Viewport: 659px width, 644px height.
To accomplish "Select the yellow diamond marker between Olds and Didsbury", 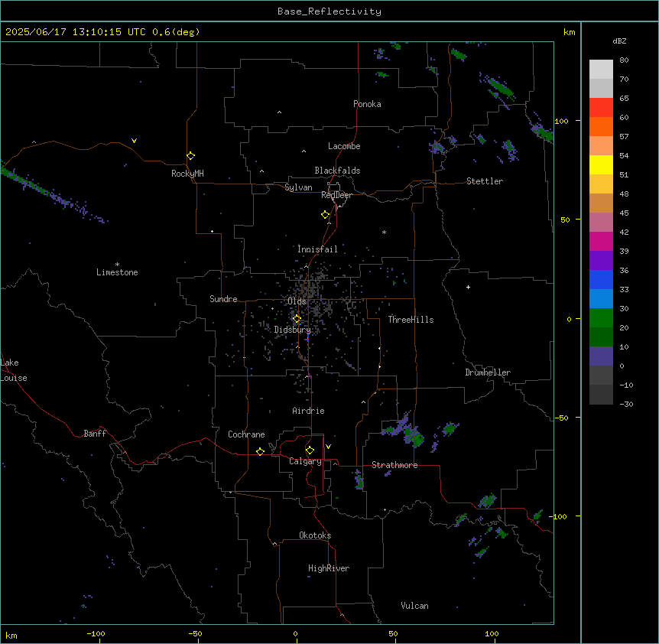I will point(297,319).
